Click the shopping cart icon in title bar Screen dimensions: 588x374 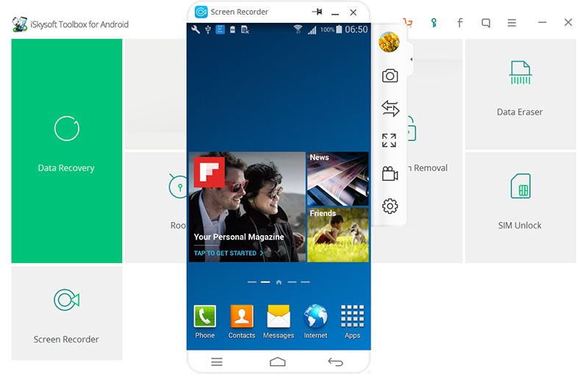coord(408,23)
